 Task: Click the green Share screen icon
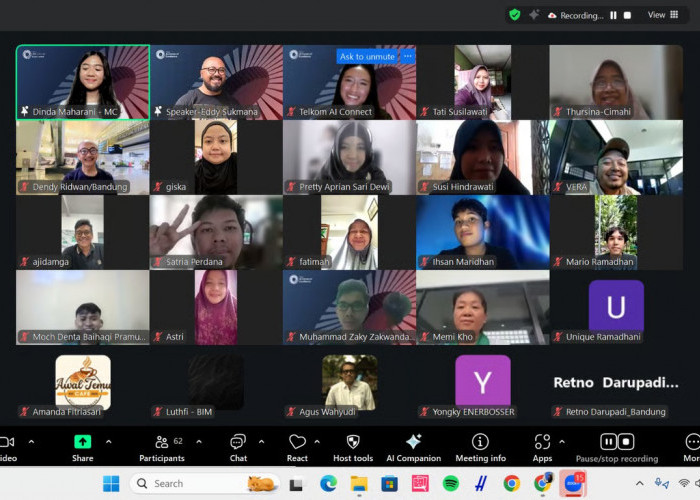82,441
